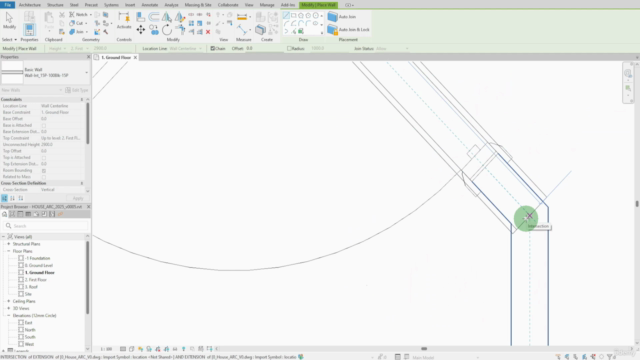Click the Offset value field

[x=264, y=49]
